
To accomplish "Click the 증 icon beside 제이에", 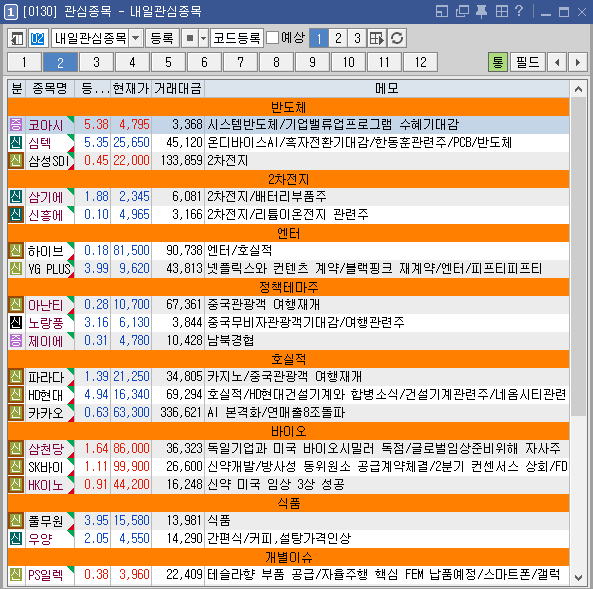I will pyautogui.click(x=16, y=340).
